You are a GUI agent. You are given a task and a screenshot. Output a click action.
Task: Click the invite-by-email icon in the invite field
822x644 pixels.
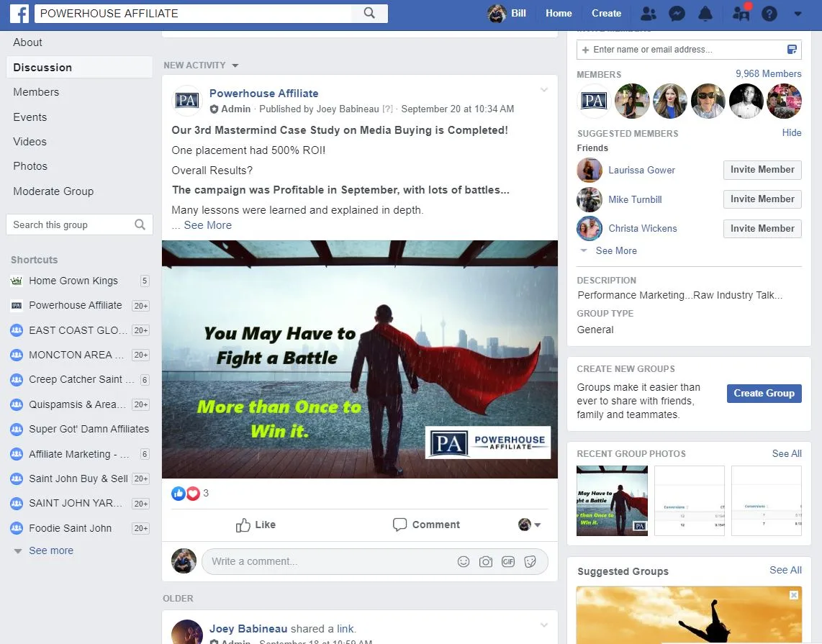click(x=792, y=49)
